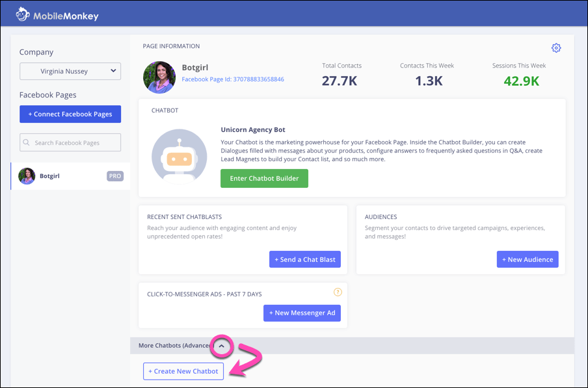The width and height of the screenshot is (588, 388).
Task: Click the PRO badge next to Botgirl
Action: (x=115, y=176)
